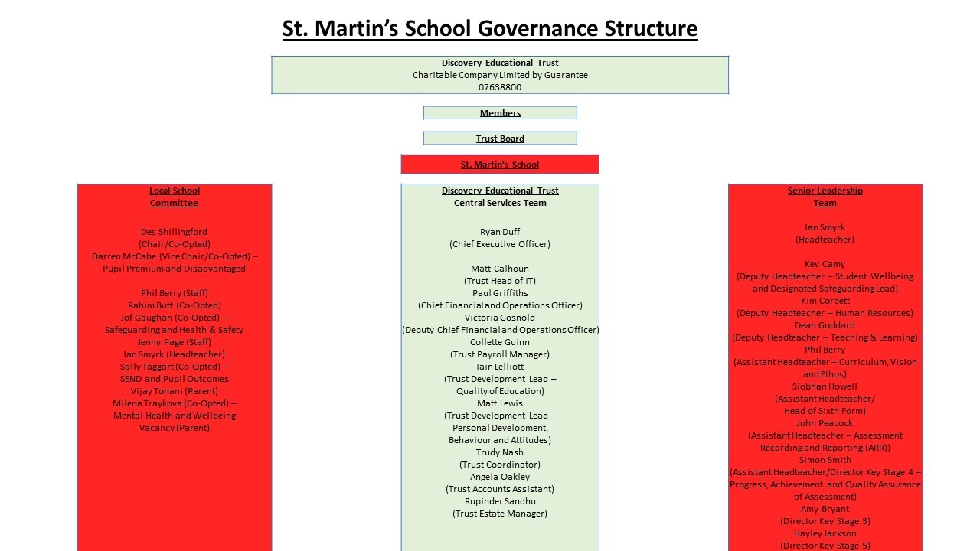Click (Deputy Headteacher – Human Resources) title
Image resolution: width=980 pixels, height=551 pixels.
[825, 313]
